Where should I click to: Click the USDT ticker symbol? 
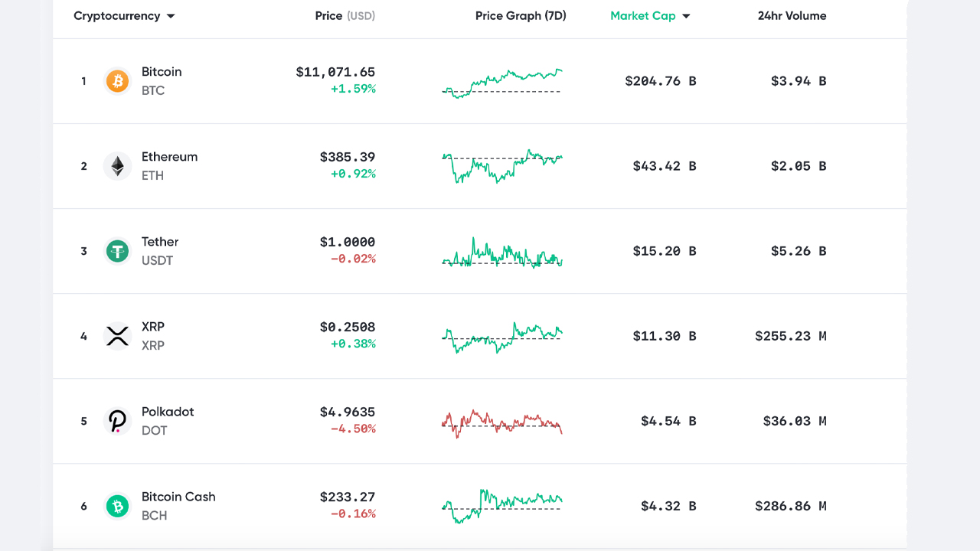[158, 260]
